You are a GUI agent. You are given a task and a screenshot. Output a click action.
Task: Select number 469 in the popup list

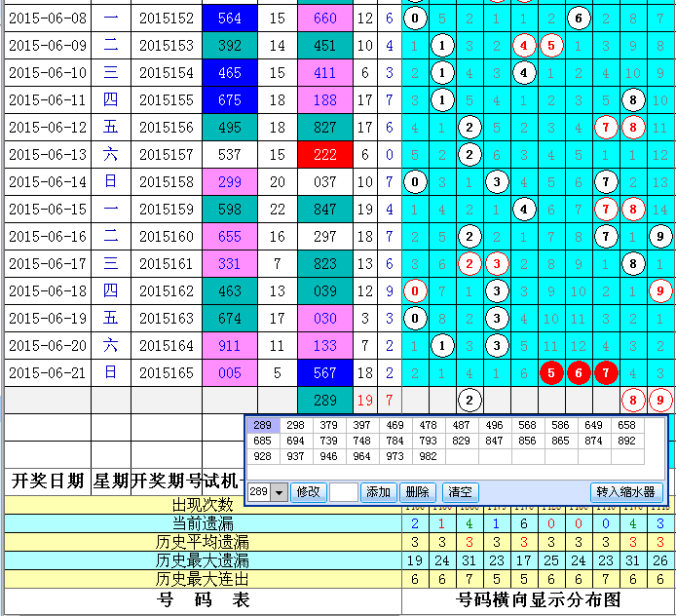point(395,425)
